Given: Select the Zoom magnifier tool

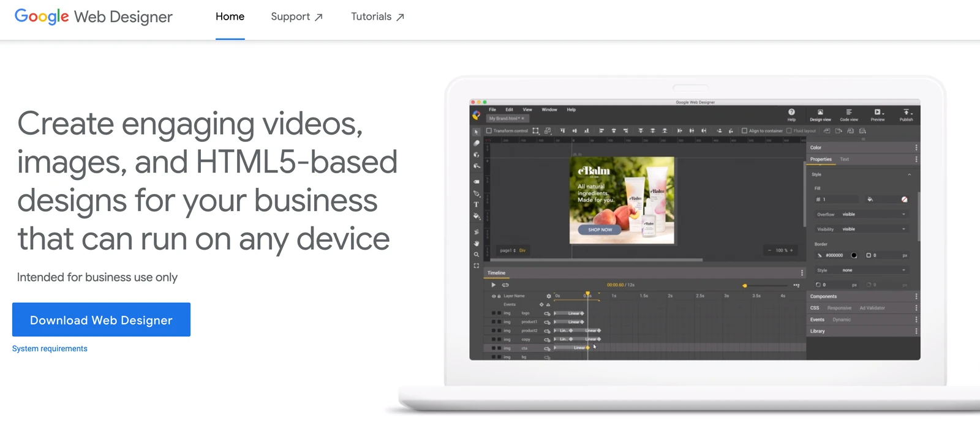Looking at the screenshot, I should tap(477, 255).
